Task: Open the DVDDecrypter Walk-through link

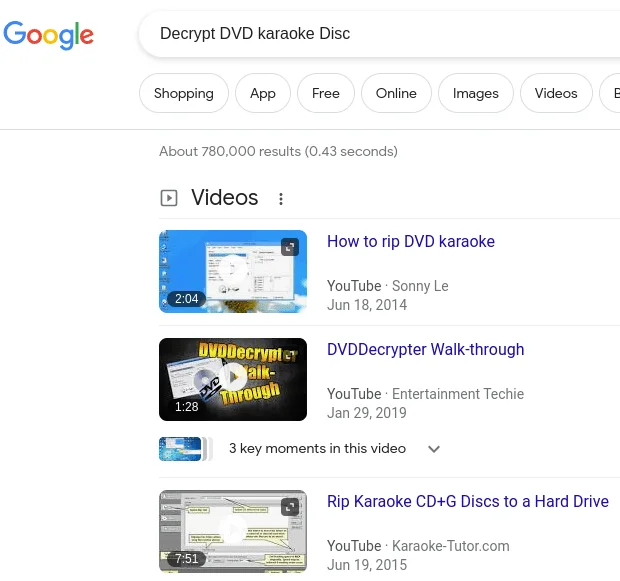Action: [x=425, y=349]
